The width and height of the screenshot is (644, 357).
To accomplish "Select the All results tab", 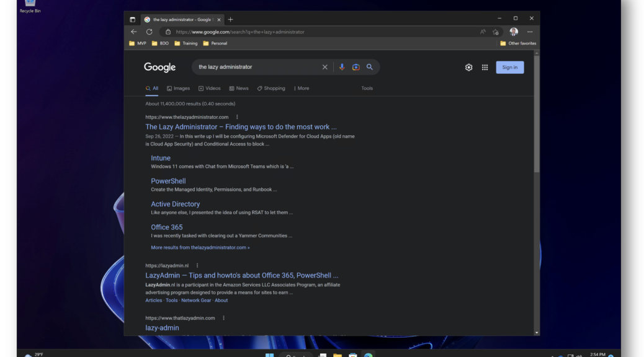I will pyautogui.click(x=152, y=88).
